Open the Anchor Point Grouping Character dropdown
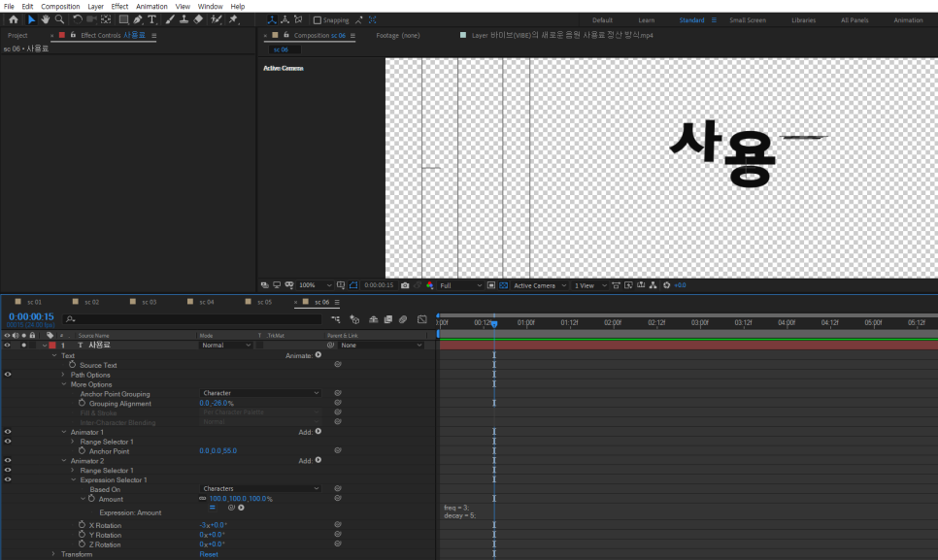938x560 pixels. (260, 393)
